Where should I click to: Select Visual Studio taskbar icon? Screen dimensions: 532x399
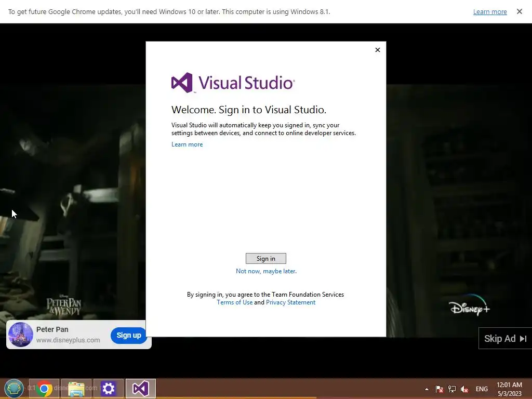point(141,389)
